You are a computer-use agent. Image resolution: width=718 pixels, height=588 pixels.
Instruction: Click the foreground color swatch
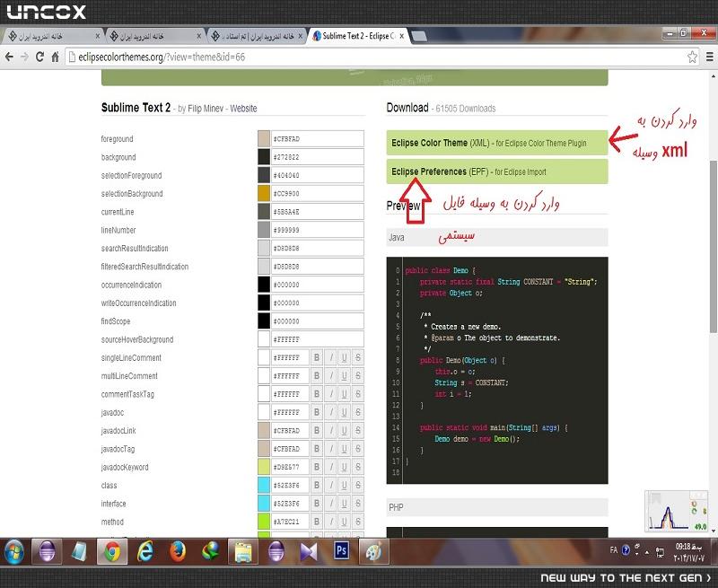[x=264, y=139]
